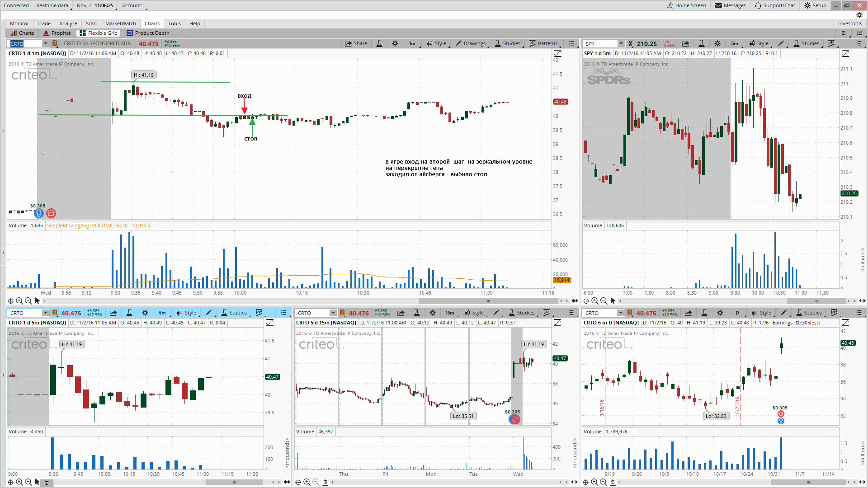Select the pointer cursor tool below CRTO 1m chart
The image size is (868, 488).
pyautogui.click(x=38, y=301)
